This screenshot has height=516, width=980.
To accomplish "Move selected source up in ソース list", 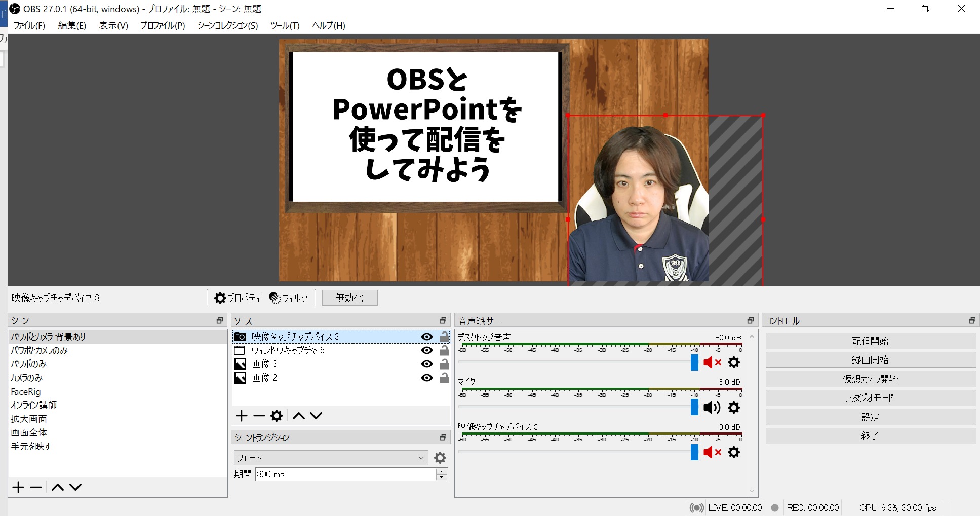I will (x=299, y=416).
